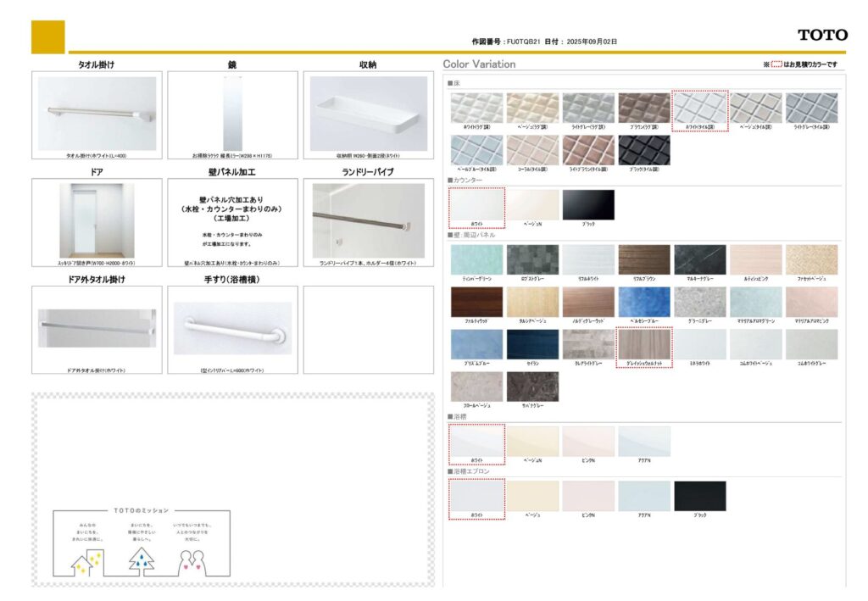
Task: Select the 手すり(浴槽横) handrail image
Action: [x=232, y=328]
